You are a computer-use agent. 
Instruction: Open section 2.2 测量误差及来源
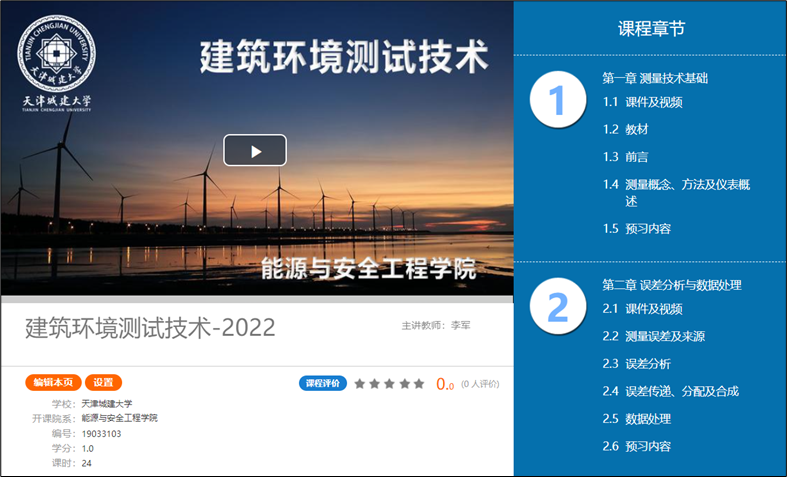654,336
